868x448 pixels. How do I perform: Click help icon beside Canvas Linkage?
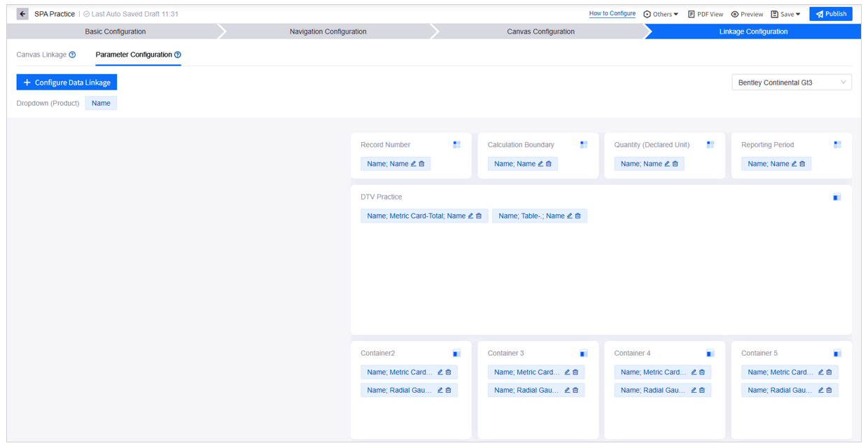click(72, 55)
